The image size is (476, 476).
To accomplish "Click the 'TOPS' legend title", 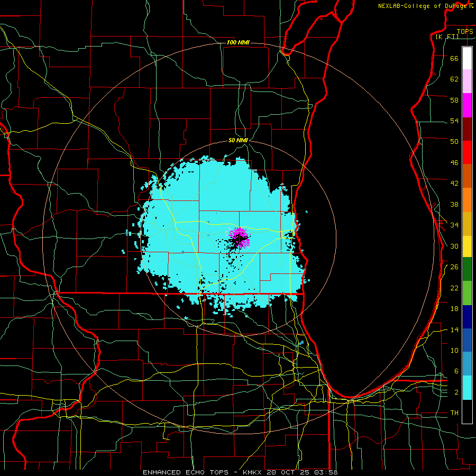I will tap(465, 31).
